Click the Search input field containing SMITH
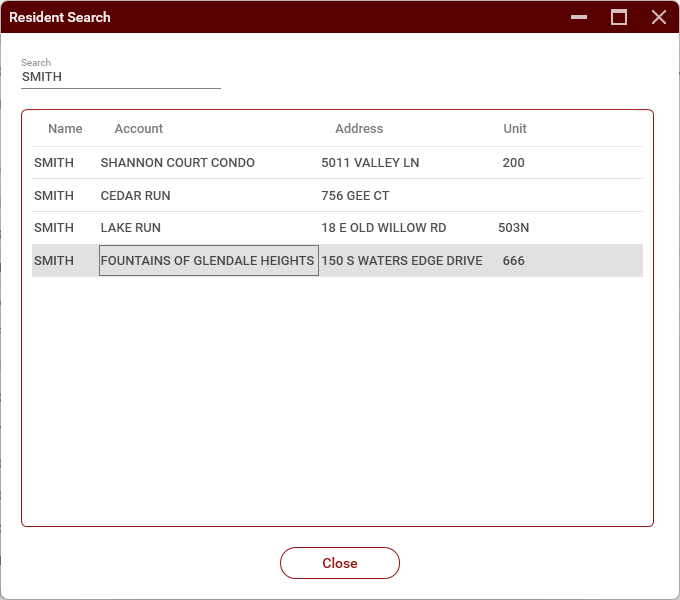This screenshot has width=680, height=600. (x=120, y=77)
